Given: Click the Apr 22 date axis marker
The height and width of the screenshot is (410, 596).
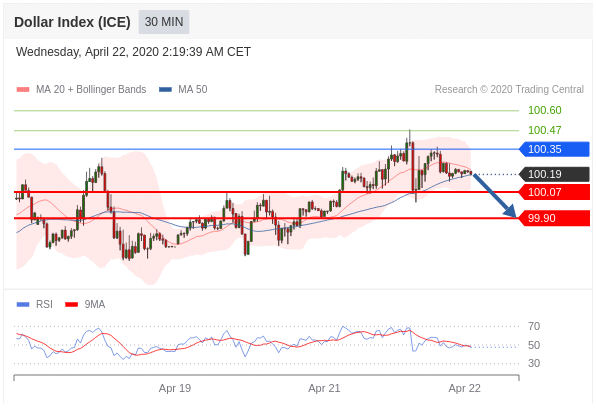Looking at the screenshot, I should pyautogui.click(x=464, y=388).
